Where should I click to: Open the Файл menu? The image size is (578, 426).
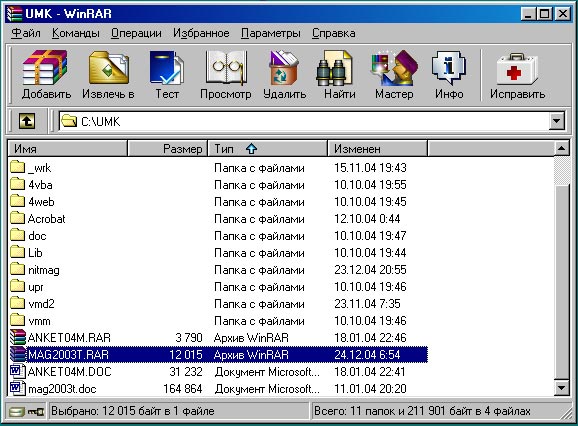coord(26,33)
